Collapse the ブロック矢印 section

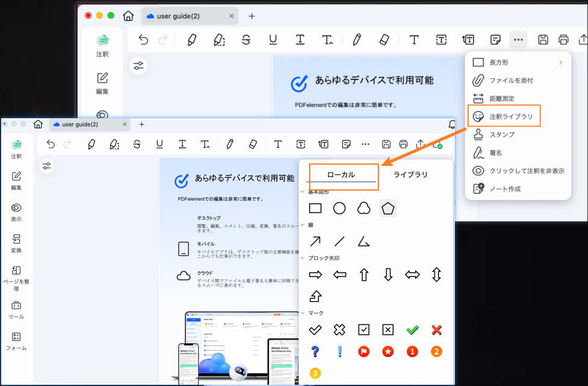tap(302, 258)
